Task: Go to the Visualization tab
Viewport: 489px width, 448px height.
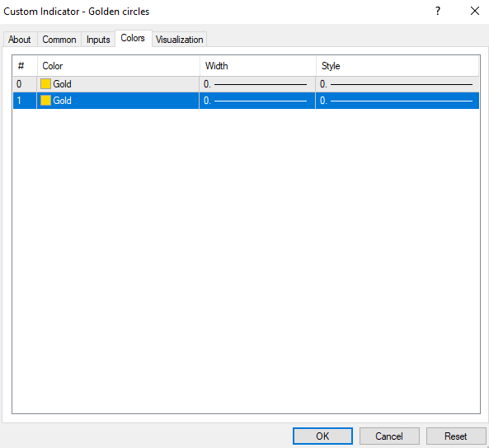Action: (179, 40)
